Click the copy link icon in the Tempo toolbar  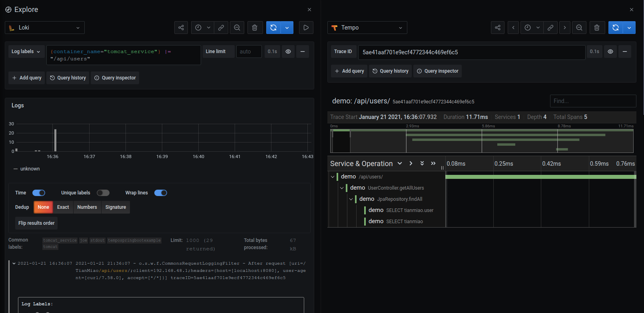[550, 28]
